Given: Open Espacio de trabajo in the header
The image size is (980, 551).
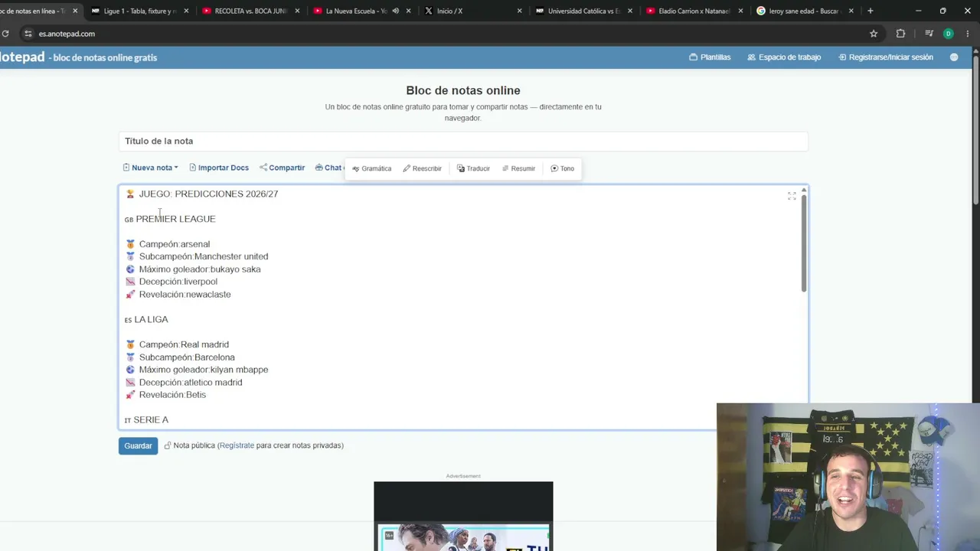Looking at the screenshot, I should coord(784,57).
